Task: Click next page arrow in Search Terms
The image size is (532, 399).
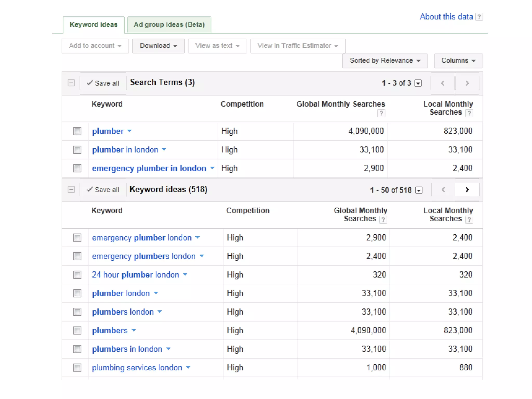Action: (x=467, y=83)
